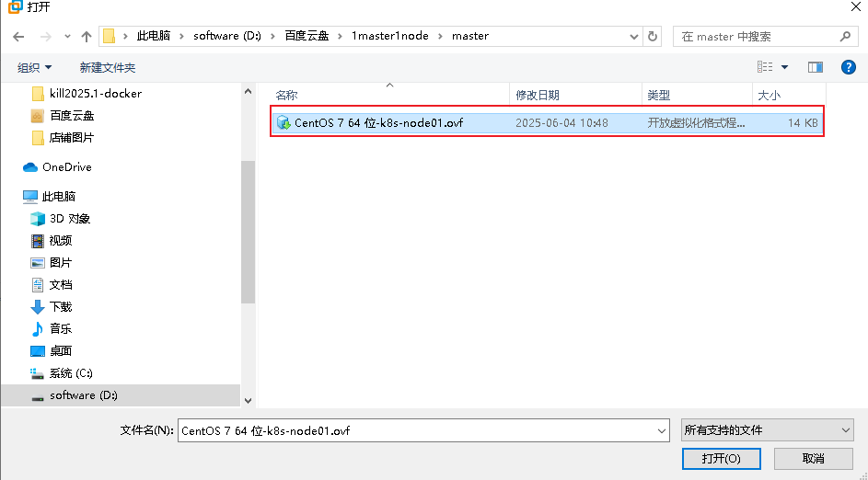
Task: Click the OVF file icon in list
Action: click(284, 122)
